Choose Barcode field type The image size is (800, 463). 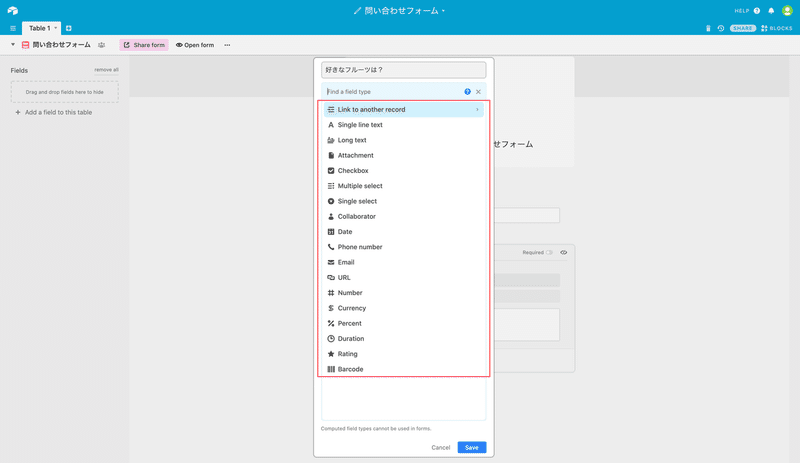(x=404, y=369)
